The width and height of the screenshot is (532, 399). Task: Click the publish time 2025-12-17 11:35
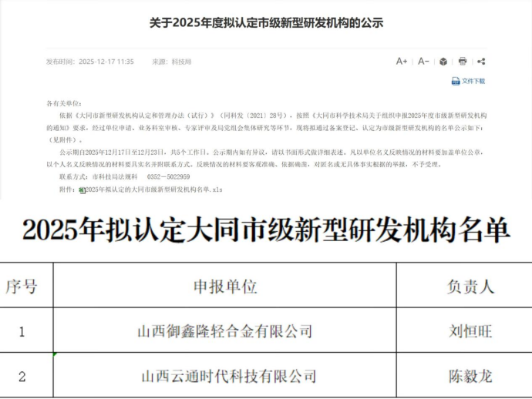(x=106, y=62)
